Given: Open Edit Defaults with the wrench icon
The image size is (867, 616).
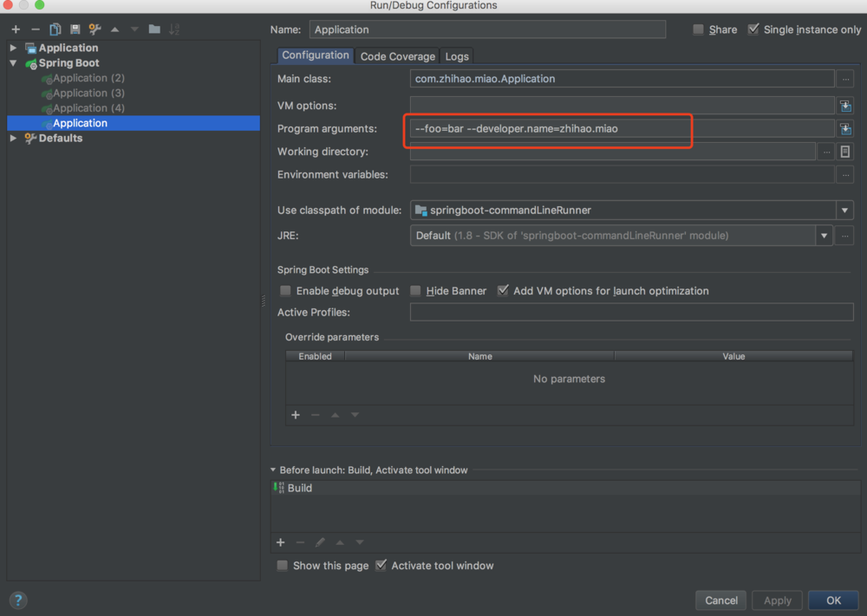Looking at the screenshot, I should [95, 29].
